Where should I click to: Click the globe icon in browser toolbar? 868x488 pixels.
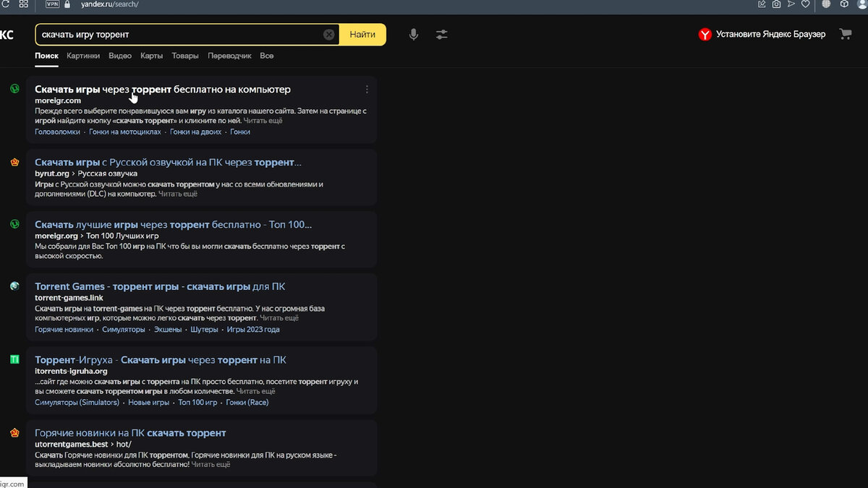(x=826, y=4)
